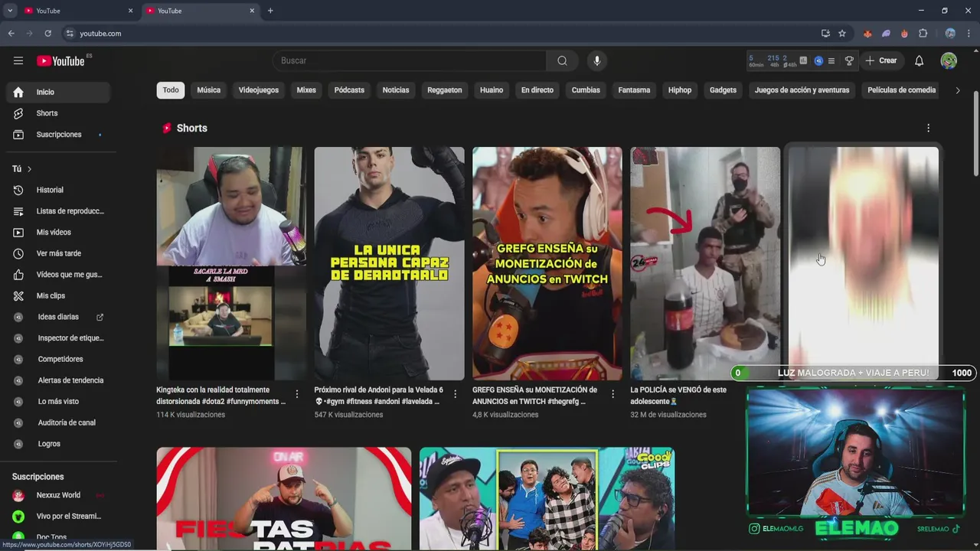
Task: Open the YouTube hamburger guide menu
Action: tap(18, 60)
